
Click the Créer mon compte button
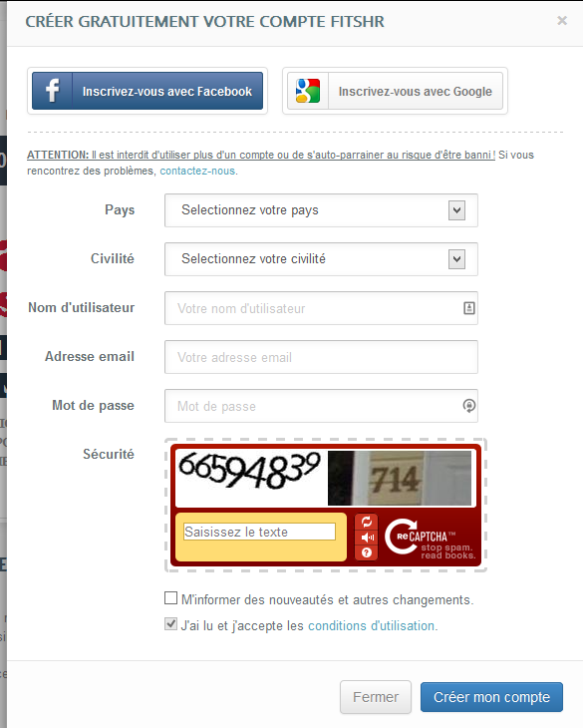491,697
